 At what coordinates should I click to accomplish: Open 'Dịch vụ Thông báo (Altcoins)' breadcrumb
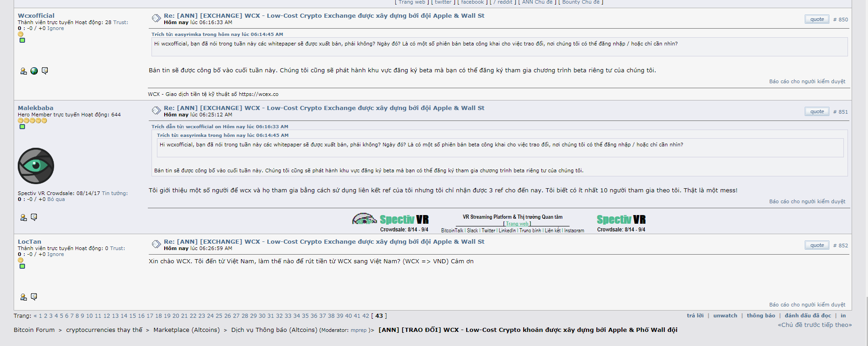point(274,330)
